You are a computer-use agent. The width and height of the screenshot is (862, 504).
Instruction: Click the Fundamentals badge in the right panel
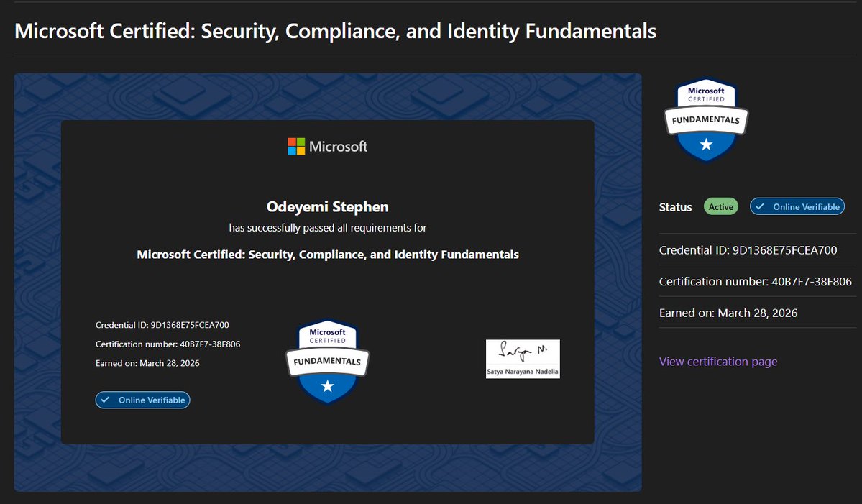(706, 120)
